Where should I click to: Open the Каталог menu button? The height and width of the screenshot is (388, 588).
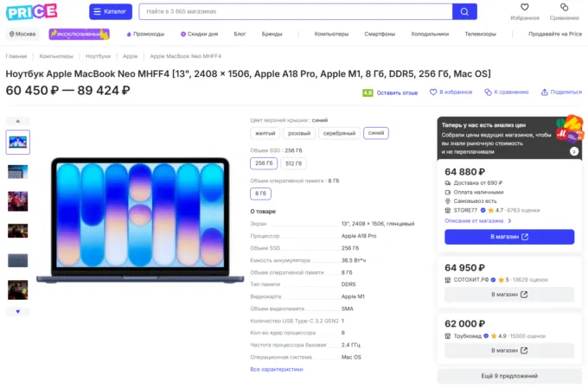coord(111,11)
